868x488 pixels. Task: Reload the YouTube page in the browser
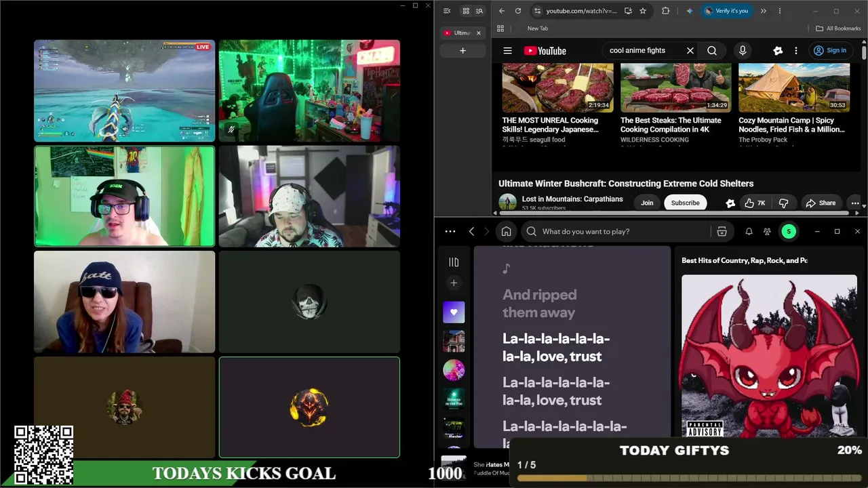click(518, 11)
